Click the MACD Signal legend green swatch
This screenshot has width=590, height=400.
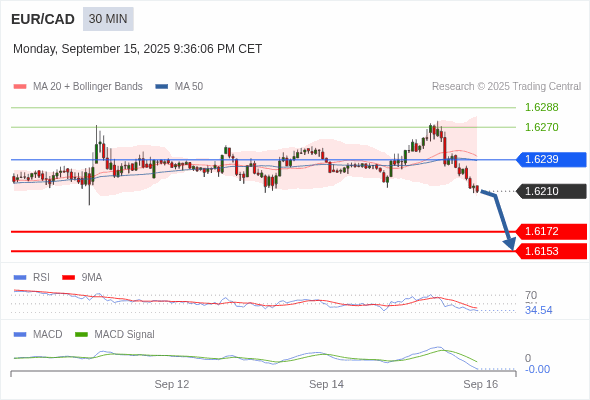click(x=81, y=335)
